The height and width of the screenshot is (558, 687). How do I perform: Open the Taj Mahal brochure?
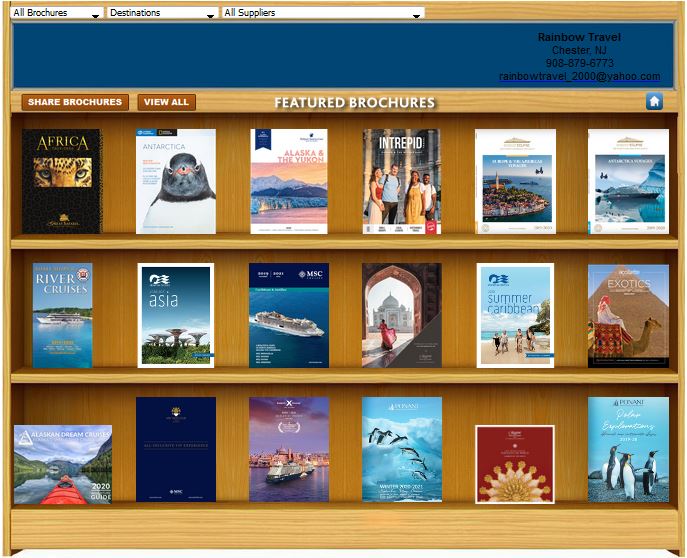pos(401,315)
